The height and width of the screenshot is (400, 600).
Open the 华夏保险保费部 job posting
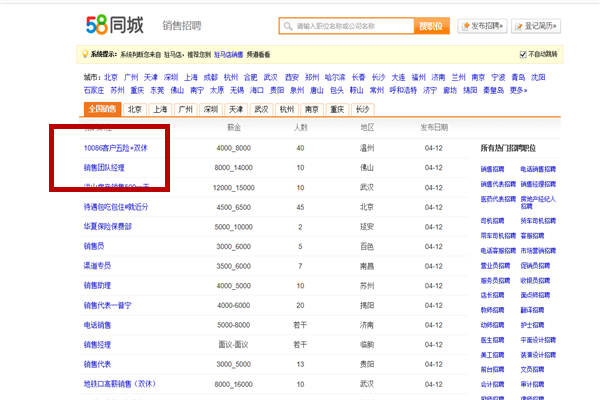pos(108,227)
